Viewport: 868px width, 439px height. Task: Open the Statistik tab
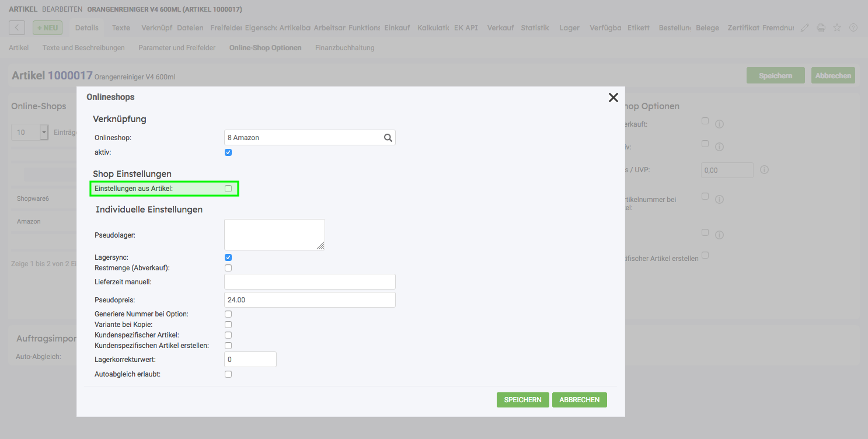click(535, 28)
